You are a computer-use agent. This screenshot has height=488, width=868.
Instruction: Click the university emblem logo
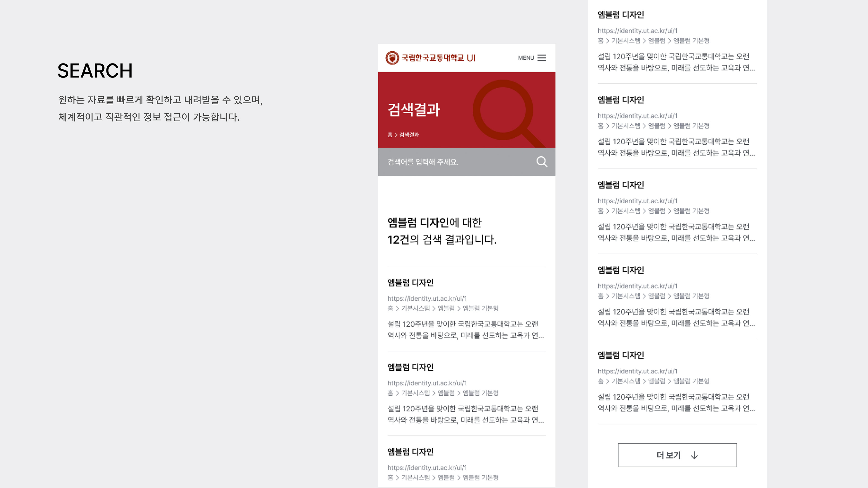coord(392,58)
